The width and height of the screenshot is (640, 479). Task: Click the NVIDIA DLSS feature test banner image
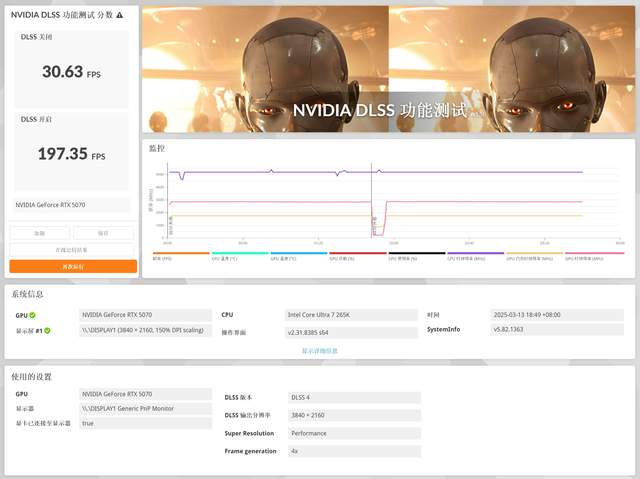389,69
